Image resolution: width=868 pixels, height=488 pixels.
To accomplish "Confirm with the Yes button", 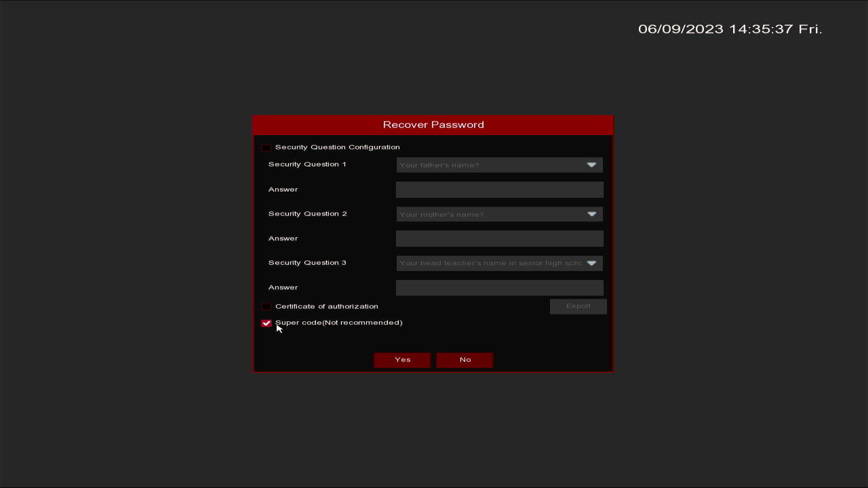I will point(402,360).
